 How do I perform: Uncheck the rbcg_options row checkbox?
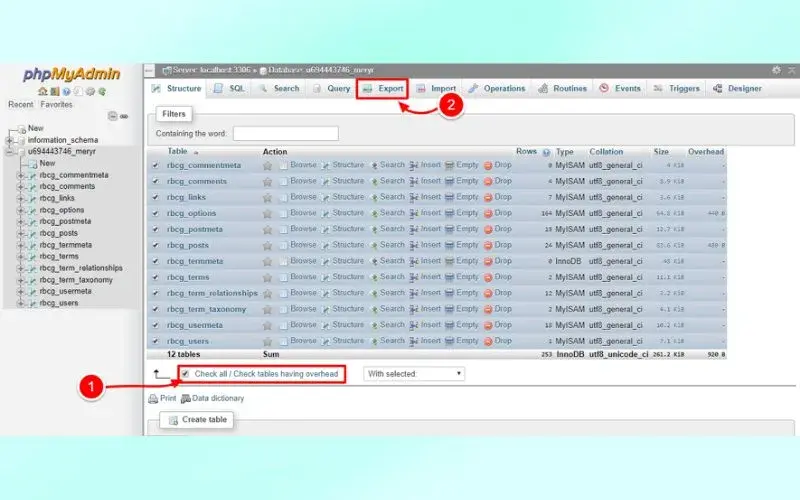click(x=156, y=213)
